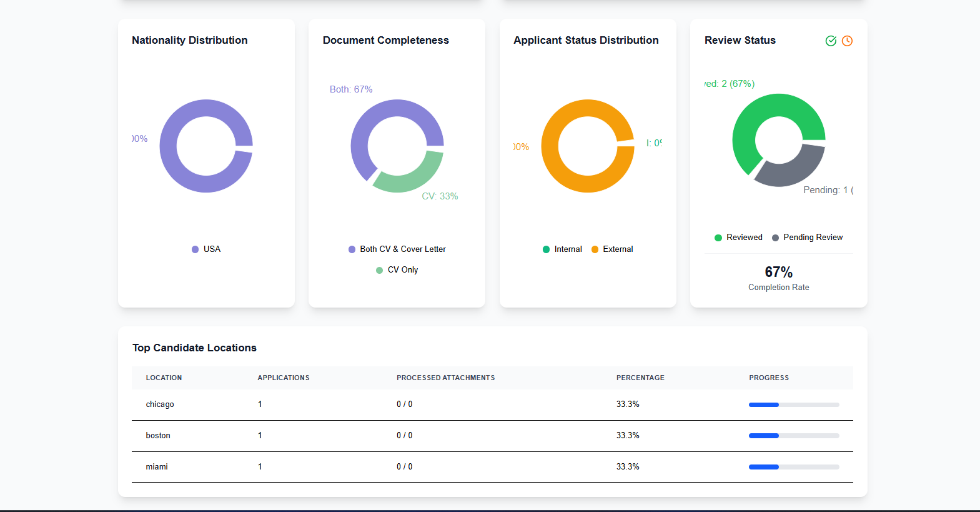Click the purple Nationality Distribution donut ring
Image resolution: width=980 pixels, height=512 pixels.
pos(169,146)
